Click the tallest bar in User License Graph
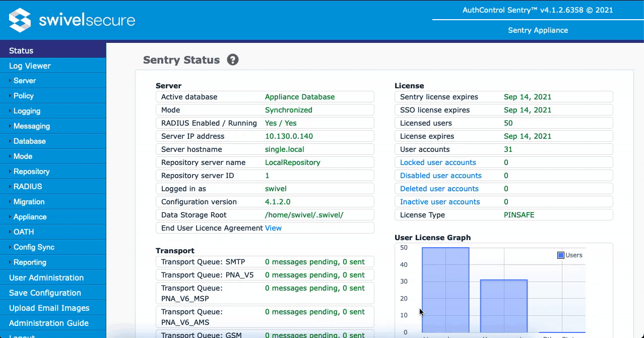 [x=445, y=290]
